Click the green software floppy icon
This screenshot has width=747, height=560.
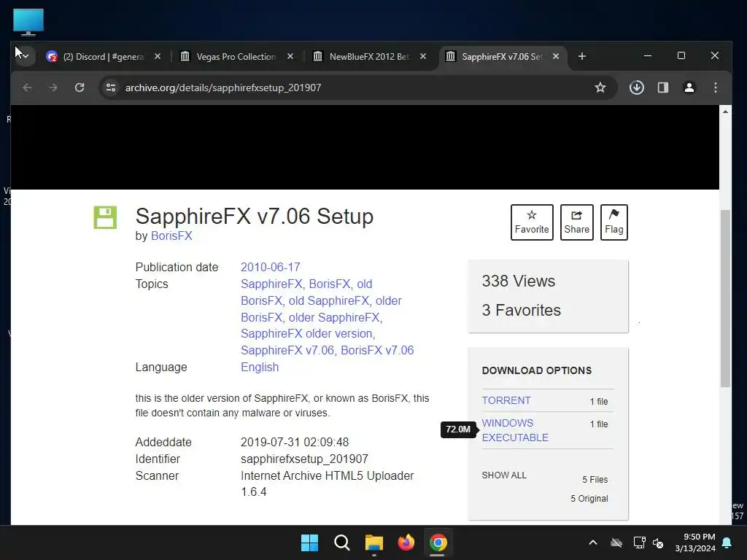105,217
